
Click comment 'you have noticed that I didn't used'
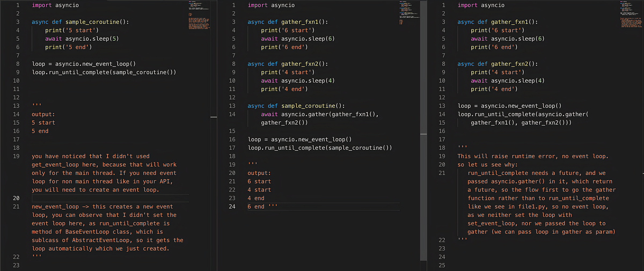point(91,156)
